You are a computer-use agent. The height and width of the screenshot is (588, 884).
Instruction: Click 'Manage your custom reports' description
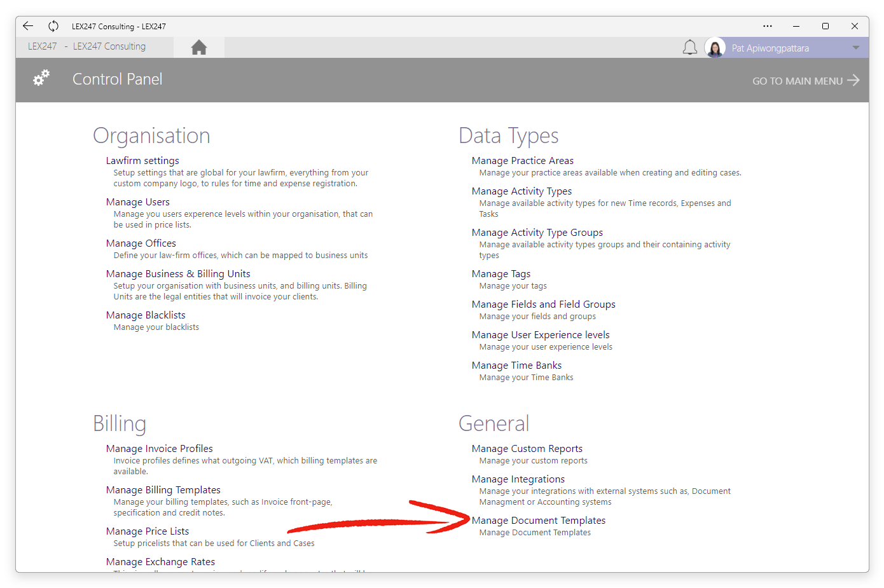tap(534, 461)
